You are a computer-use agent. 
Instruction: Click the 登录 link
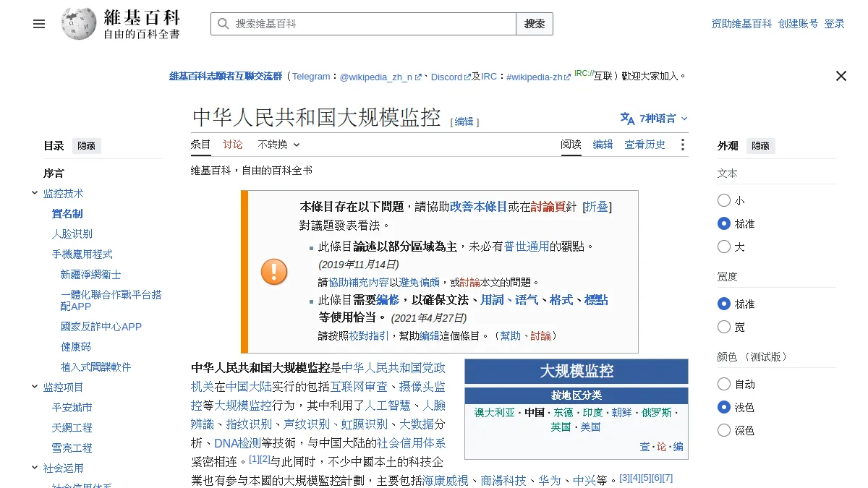pos(834,24)
